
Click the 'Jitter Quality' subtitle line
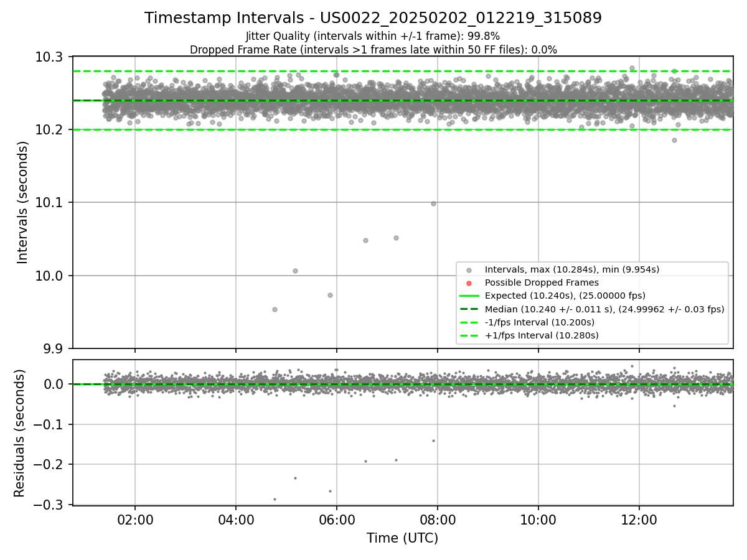tap(373, 36)
